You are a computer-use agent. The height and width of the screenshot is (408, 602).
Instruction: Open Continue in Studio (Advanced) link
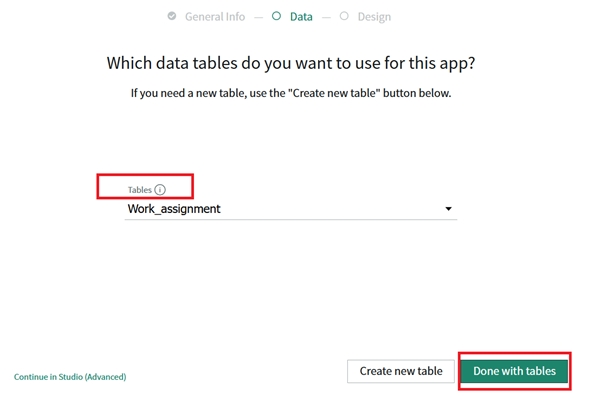pos(70,377)
